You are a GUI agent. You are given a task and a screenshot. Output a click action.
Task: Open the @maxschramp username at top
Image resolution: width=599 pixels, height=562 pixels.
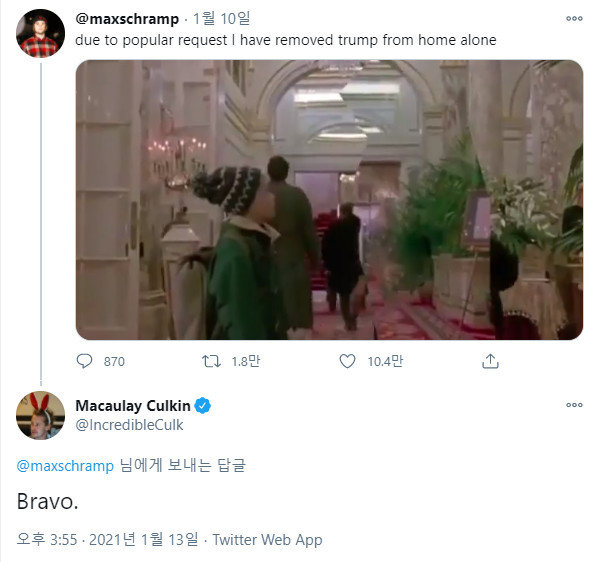pos(127,19)
